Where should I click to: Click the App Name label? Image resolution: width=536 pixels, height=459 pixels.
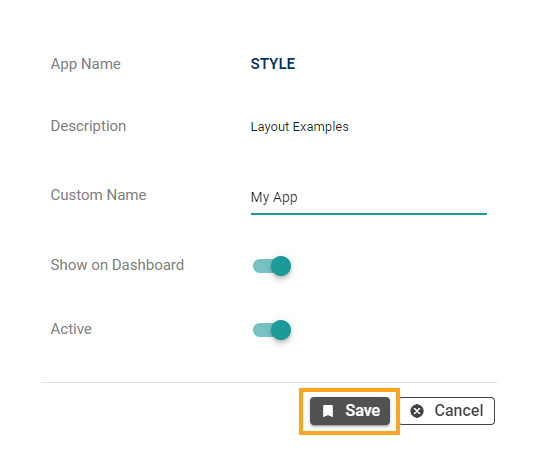[x=85, y=64]
